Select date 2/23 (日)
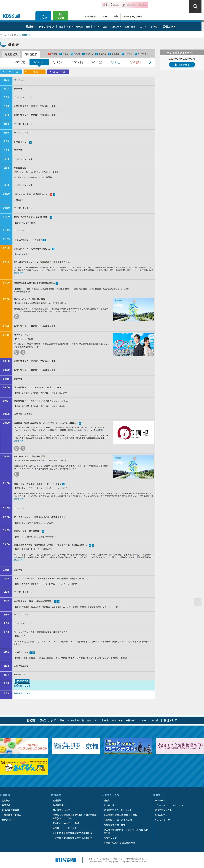204x868 pixels. pos(135,62)
